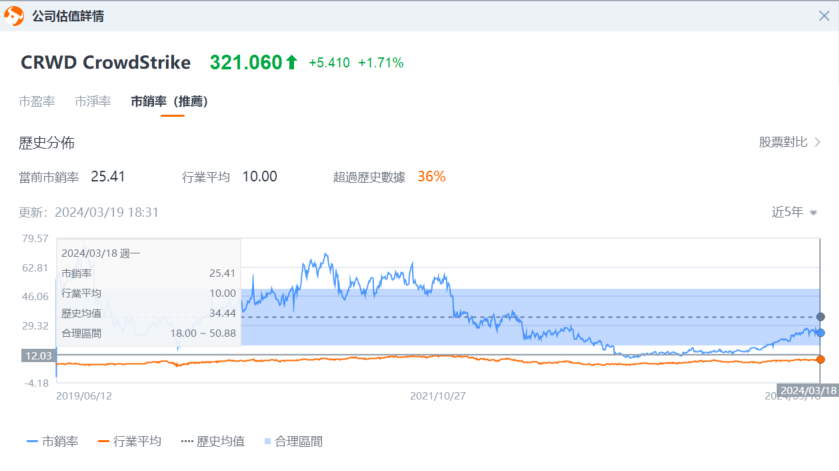Click the 更新 timestamp 2024/03/19 18:31
839x471 pixels.
pyautogui.click(x=106, y=212)
